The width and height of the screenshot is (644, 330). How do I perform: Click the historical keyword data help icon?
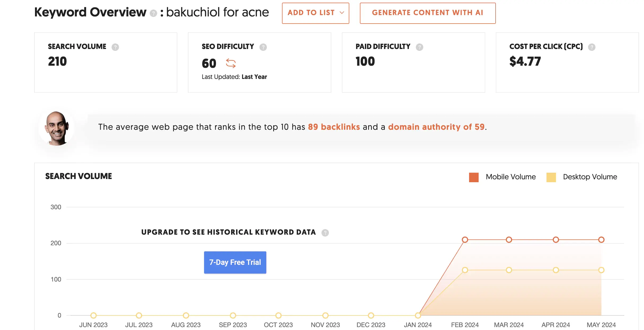325,233
